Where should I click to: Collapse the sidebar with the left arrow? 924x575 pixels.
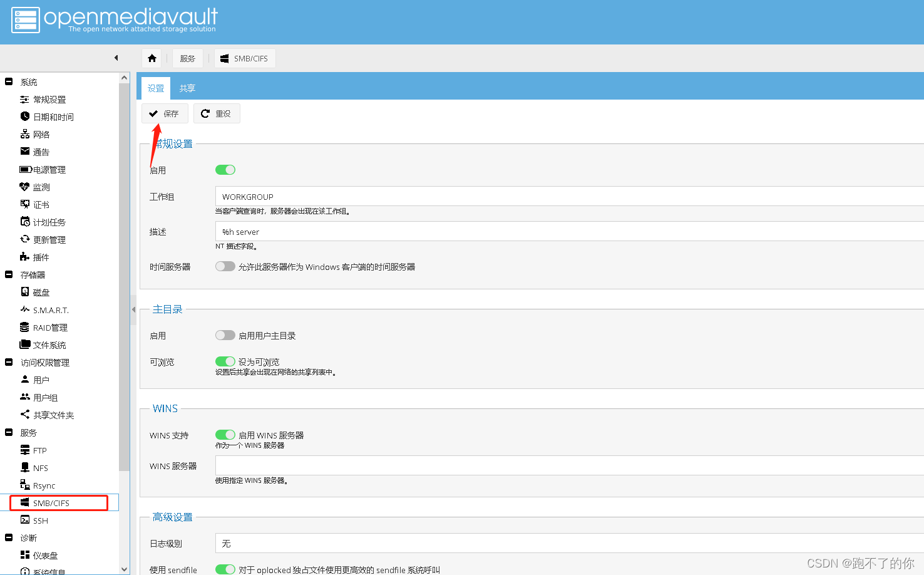point(116,58)
